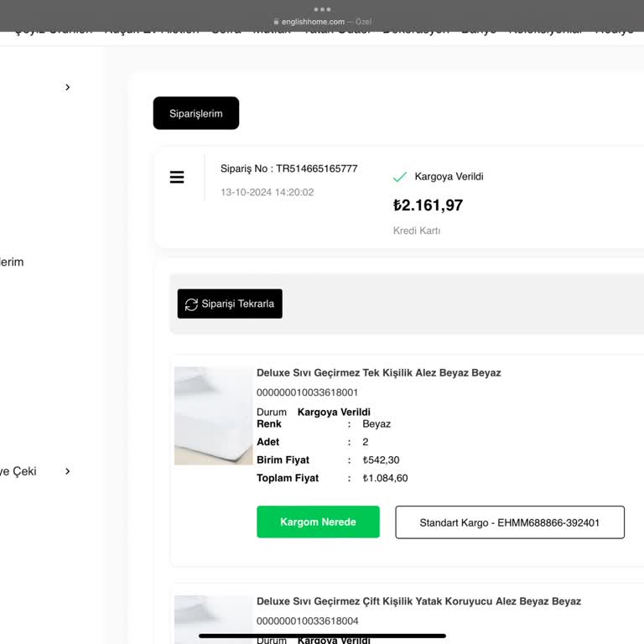644x644 pixels.
Task: Open the Tek Kişilik Alez product title
Action: [378, 372]
